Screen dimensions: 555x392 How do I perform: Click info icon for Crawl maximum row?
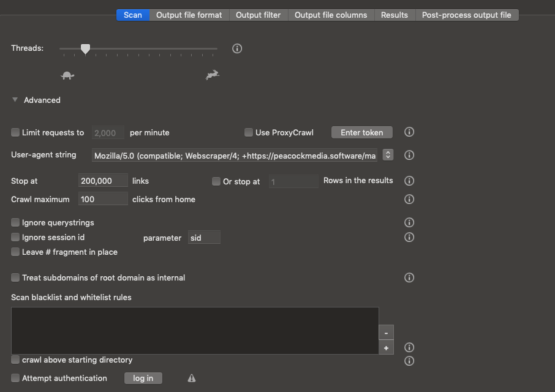click(410, 199)
